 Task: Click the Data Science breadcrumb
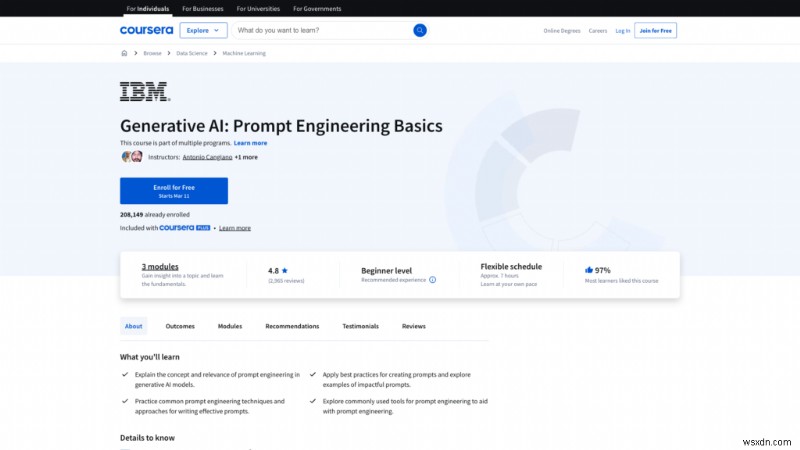pos(192,53)
